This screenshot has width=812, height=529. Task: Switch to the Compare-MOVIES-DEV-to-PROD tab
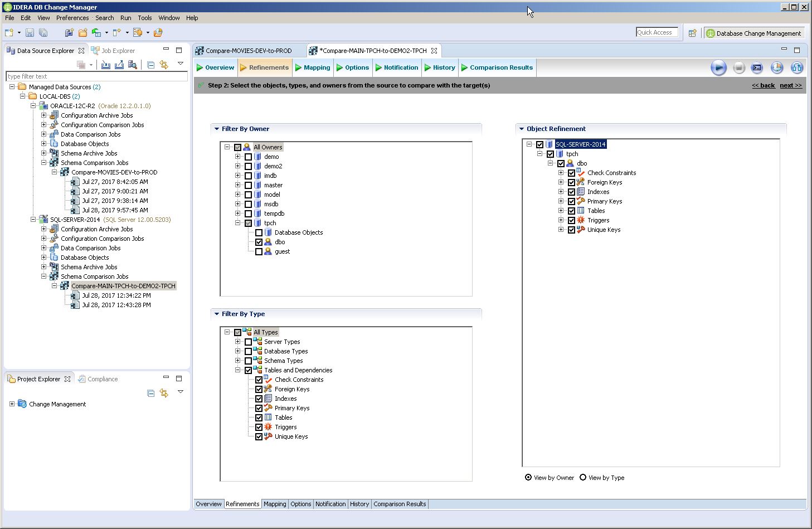pos(249,51)
